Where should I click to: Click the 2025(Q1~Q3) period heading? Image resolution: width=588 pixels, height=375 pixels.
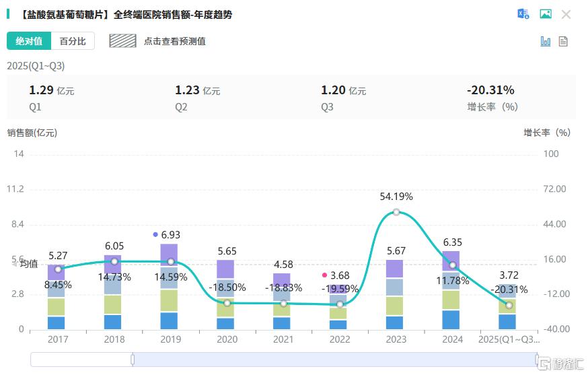(x=36, y=66)
